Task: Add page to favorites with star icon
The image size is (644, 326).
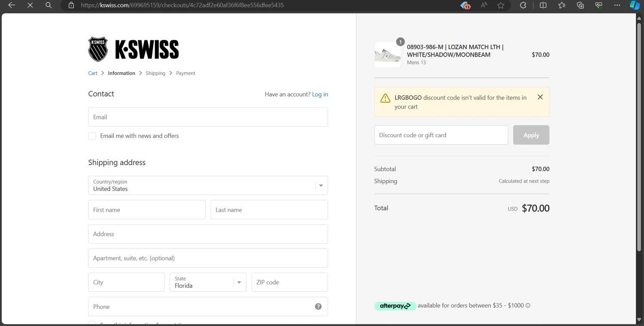Action: click(501, 5)
